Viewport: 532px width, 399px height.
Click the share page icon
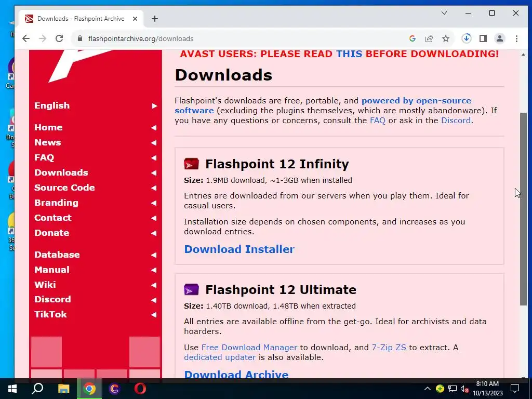(x=429, y=38)
